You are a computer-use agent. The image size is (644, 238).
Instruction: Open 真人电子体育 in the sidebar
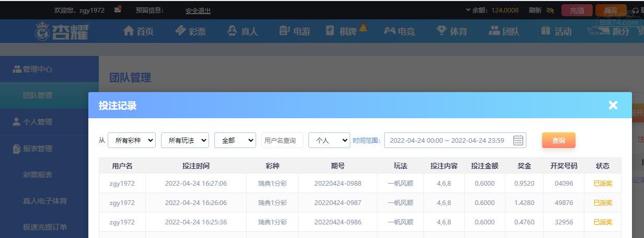point(45,201)
